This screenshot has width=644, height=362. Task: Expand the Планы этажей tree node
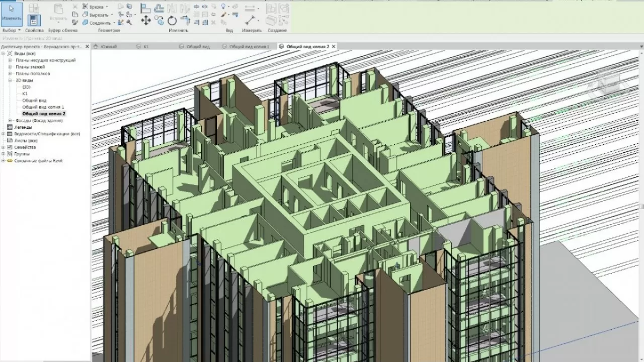(10, 67)
